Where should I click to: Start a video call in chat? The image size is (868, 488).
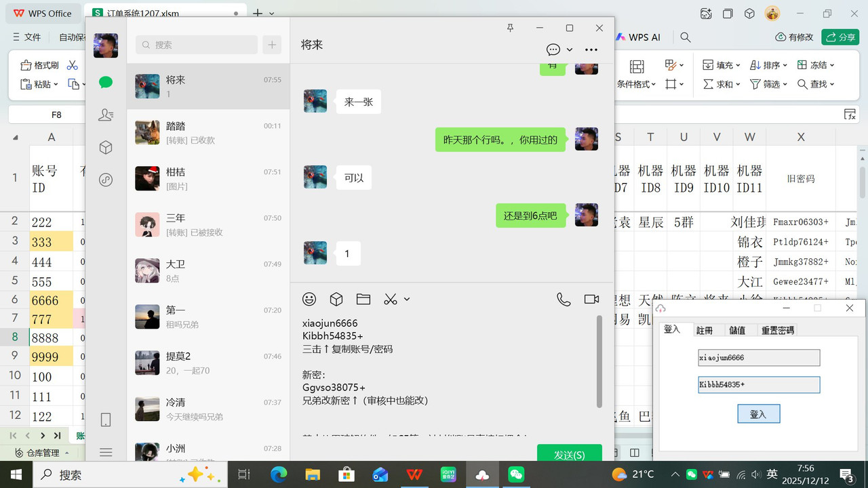[591, 299]
